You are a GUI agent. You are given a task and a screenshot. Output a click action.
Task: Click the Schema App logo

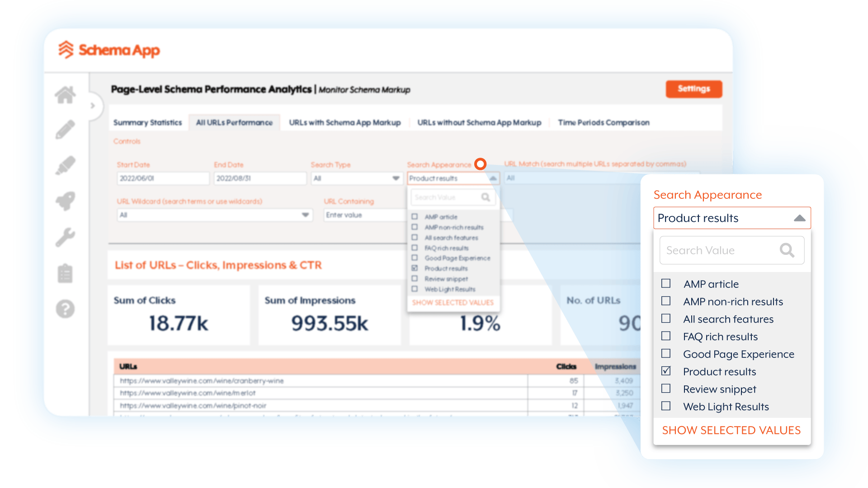pyautogui.click(x=108, y=50)
